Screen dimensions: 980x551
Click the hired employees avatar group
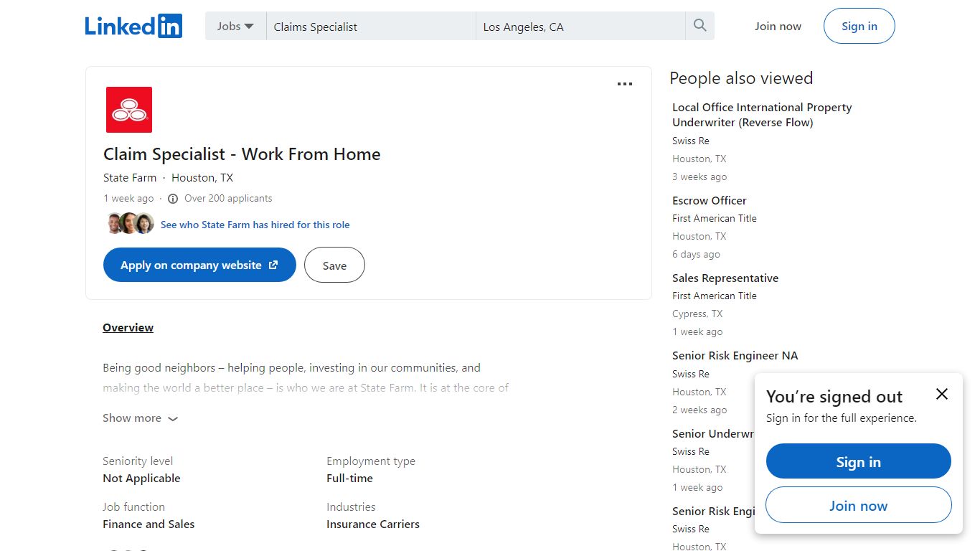[130, 224]
